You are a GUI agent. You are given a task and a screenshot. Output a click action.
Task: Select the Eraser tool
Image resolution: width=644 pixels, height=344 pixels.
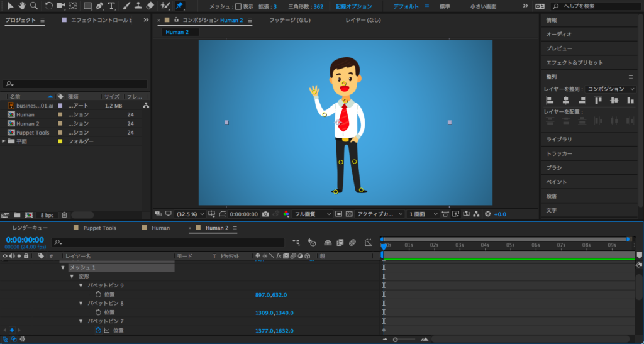click(x=150, y=6)
